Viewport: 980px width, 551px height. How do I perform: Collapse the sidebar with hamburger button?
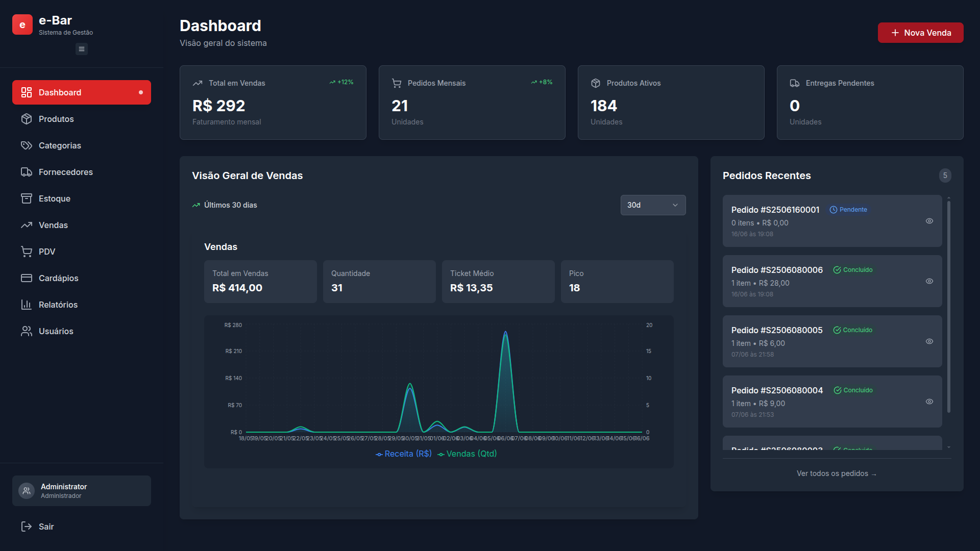[x=81, y=49]
